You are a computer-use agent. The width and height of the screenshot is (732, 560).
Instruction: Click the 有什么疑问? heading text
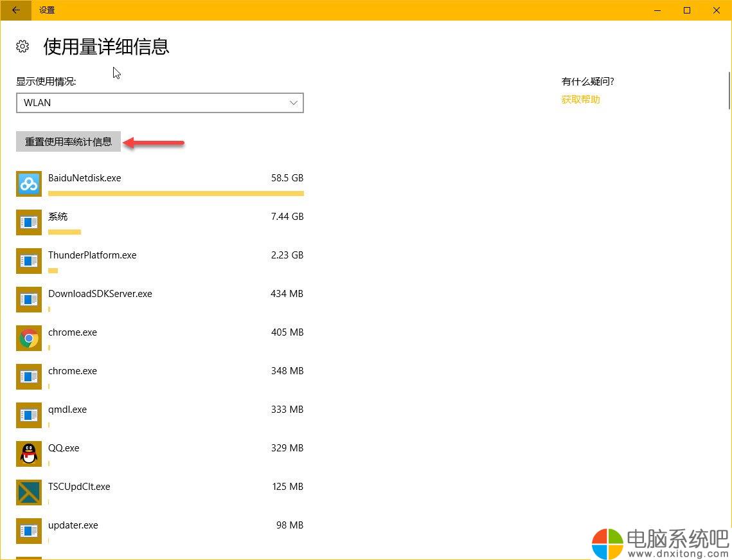pyautogui.click(x=588, y=82)
